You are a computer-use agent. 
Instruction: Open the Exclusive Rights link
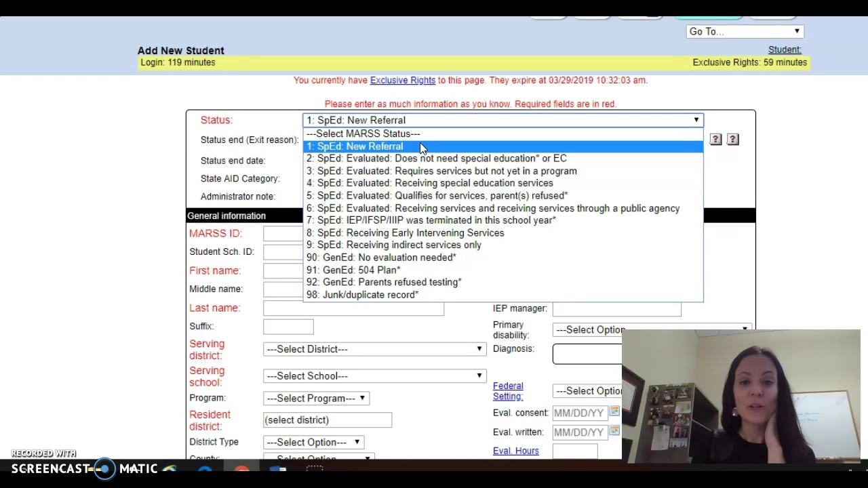[x=403, y=80]
